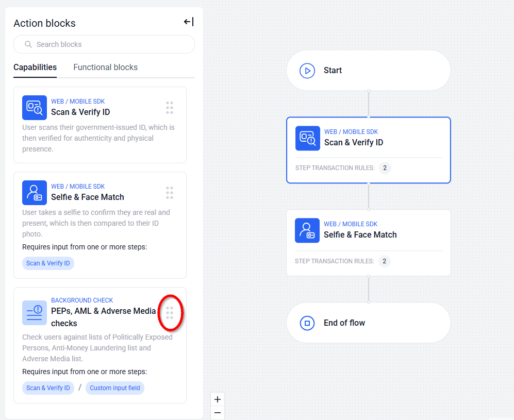Open the Functional blocks tab

coord(105,68)
